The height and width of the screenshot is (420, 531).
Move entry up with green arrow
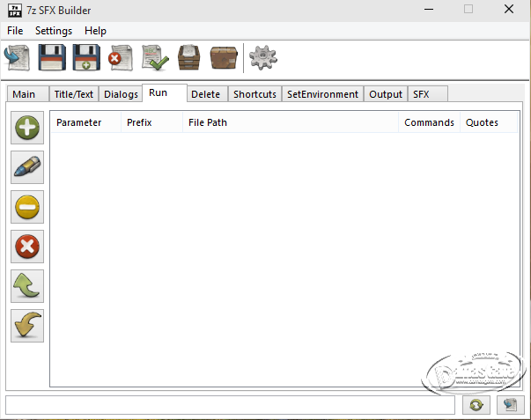click(x=27, y=286)
